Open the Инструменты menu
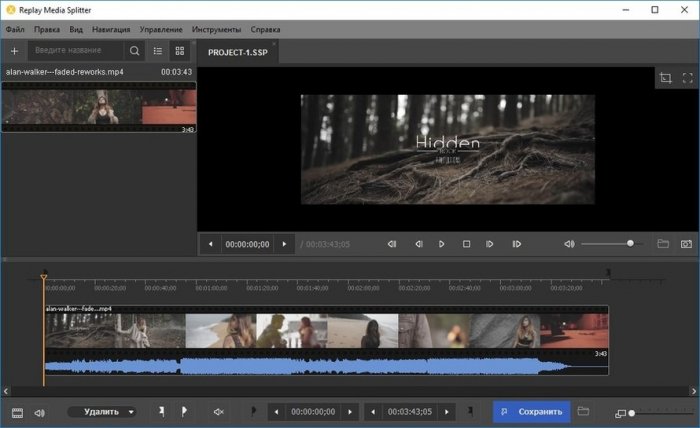The height and width of the screenshot is (428, 700). (x=217, y=29)
